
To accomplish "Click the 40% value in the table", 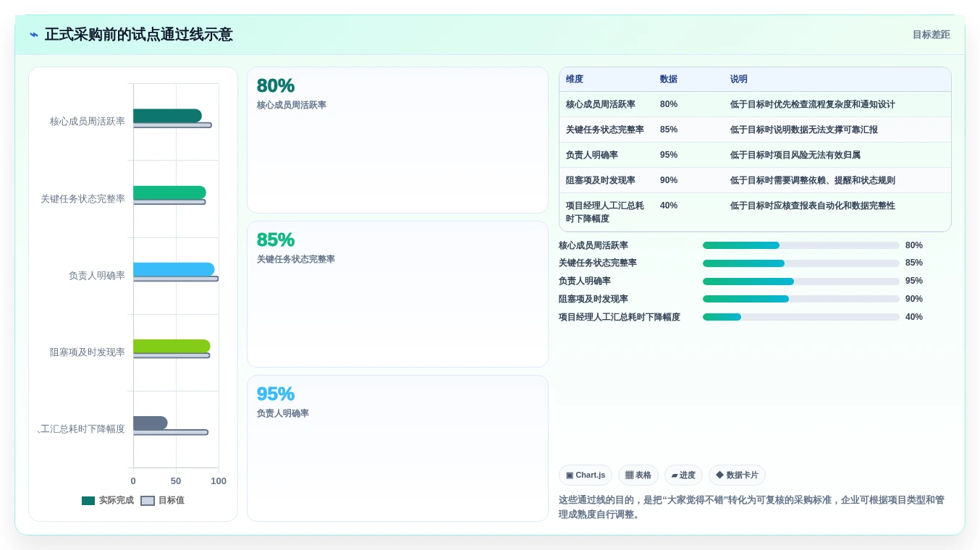I will coord(669,206).
